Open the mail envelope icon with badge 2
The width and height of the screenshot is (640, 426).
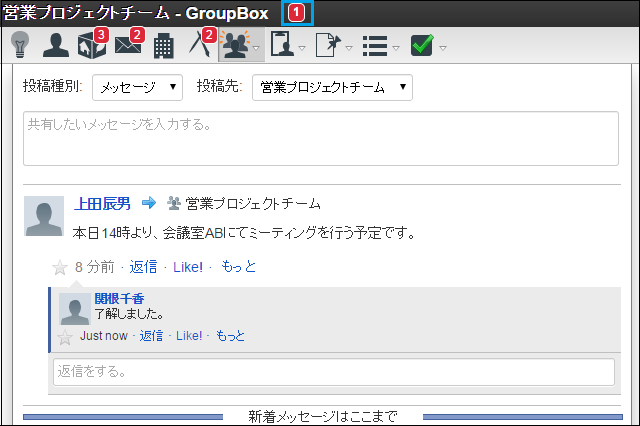pos(129,43)
